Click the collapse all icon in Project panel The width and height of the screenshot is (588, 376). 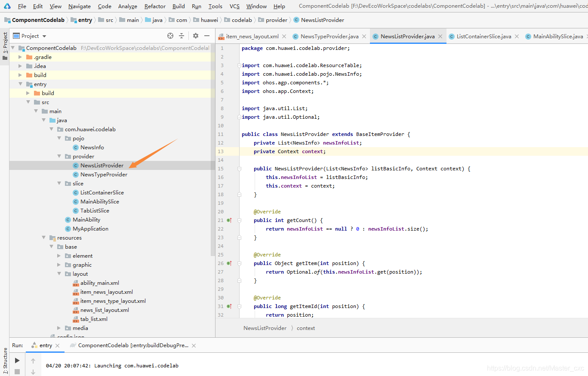pyautogui.click(x=182, y=36)
